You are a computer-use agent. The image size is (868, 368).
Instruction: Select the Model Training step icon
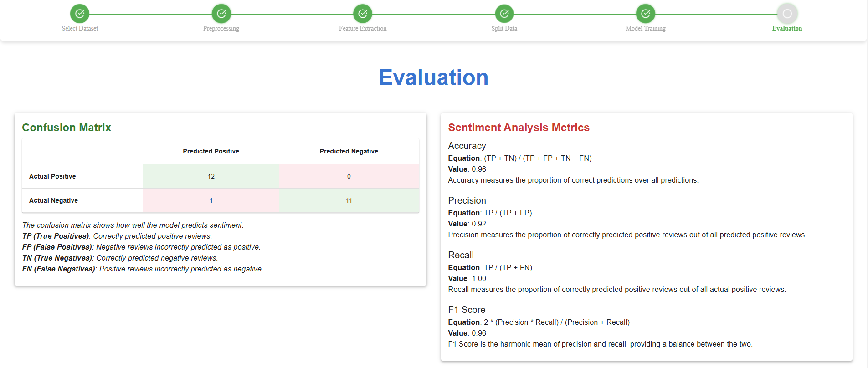(646, 14)
